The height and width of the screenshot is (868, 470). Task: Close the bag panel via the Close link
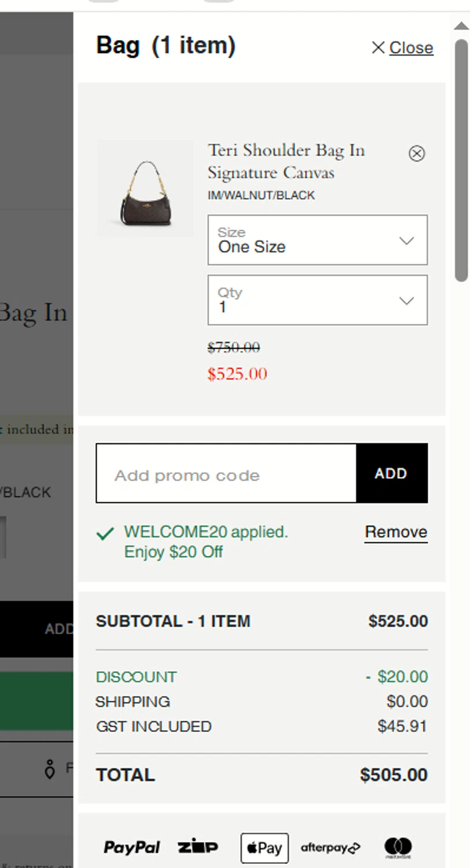click(x=411, y=47)
